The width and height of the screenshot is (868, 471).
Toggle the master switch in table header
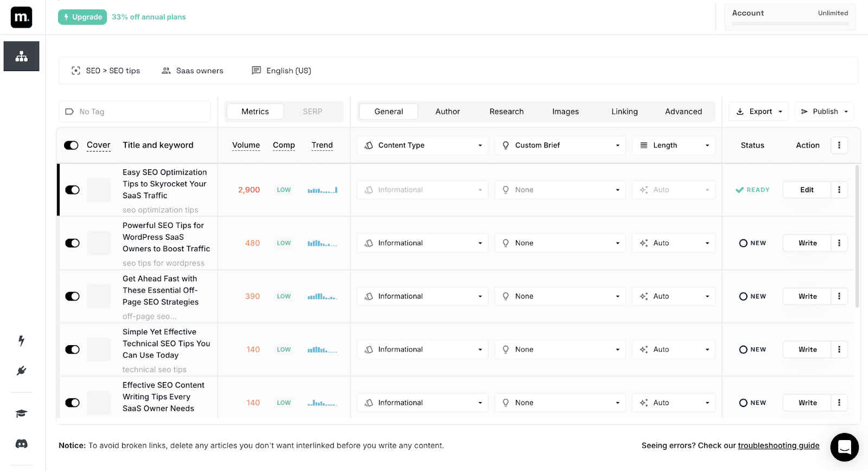[71, 145]
